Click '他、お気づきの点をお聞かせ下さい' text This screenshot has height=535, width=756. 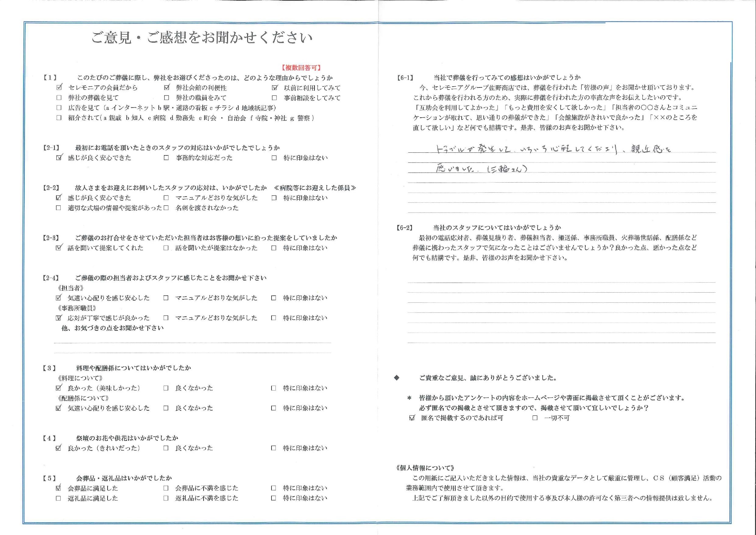tap(113, 328)
